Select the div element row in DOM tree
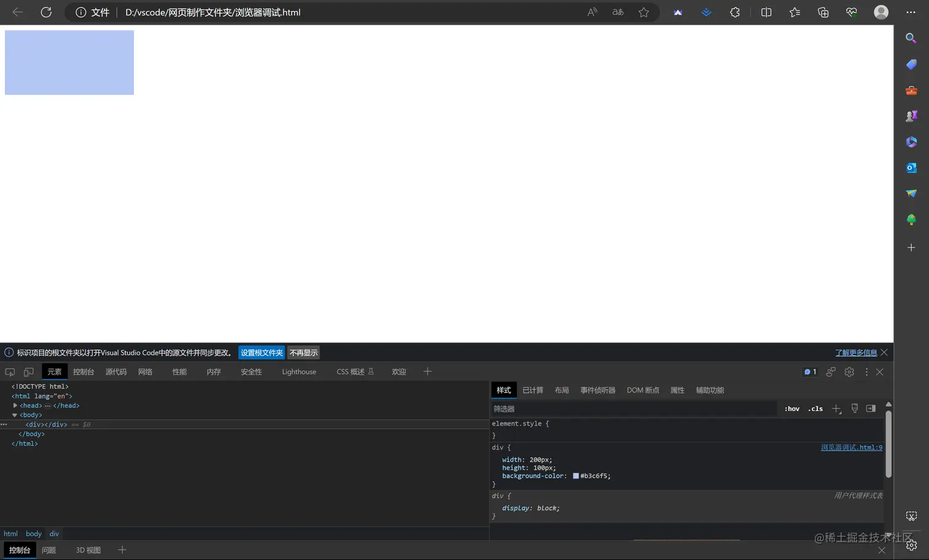The height and width of the screenshot is (560, 929). pyautogui.click(x=244, y=424)
